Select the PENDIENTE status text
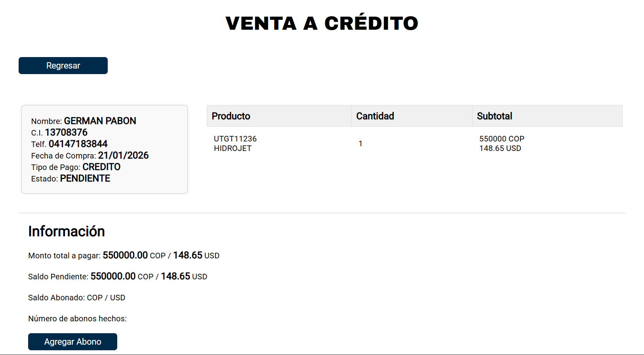Viewport: 644px width, 355px height. 85,178
